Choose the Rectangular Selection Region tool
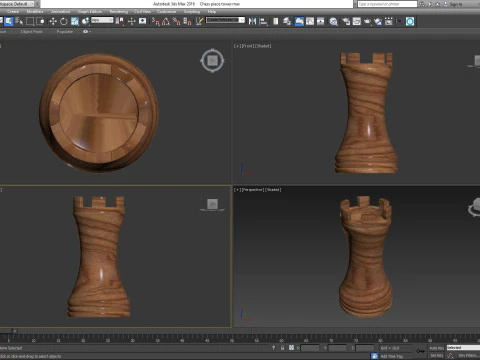The image size is (480, 360). [x=30, y=21]
